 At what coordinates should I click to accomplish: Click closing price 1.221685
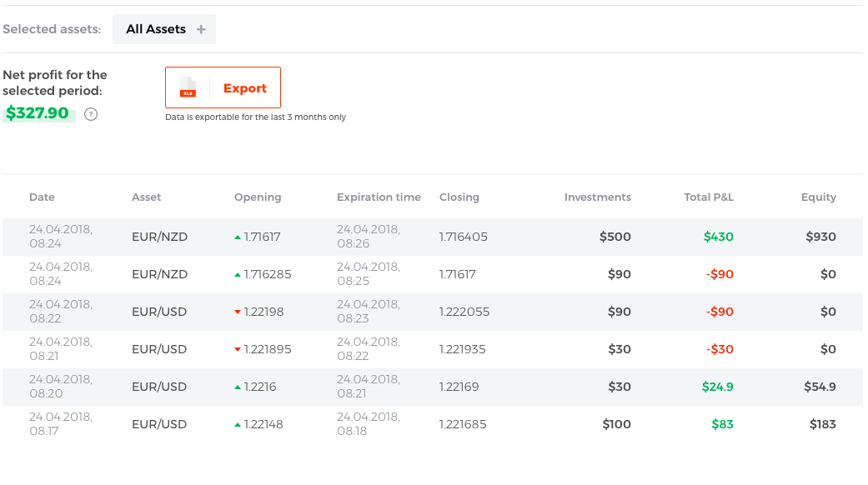(x=463, y=424)
